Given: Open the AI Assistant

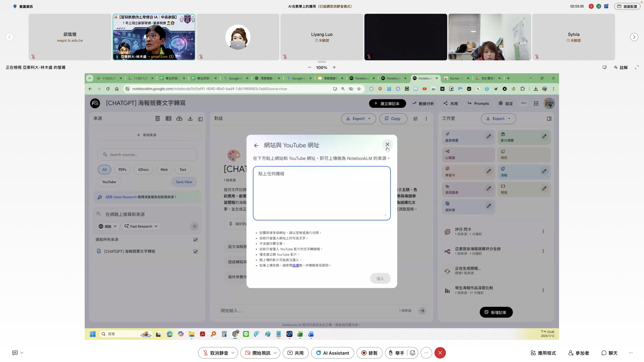Looking at the screenshot, I should coord(332,353).
